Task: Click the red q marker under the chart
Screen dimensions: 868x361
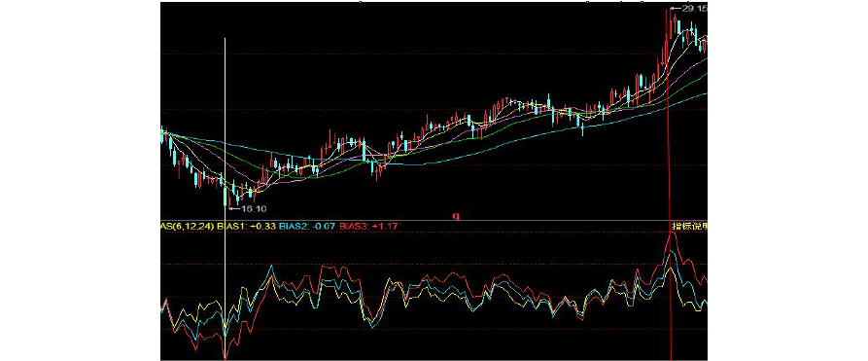Action: [457, 215]
